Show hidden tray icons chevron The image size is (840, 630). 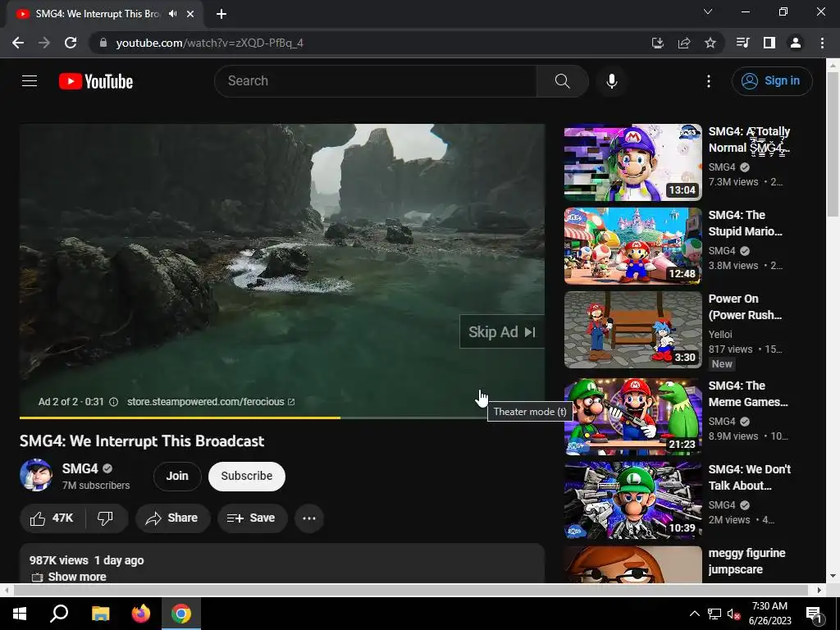pyautogui.click(x=694, y=614)
